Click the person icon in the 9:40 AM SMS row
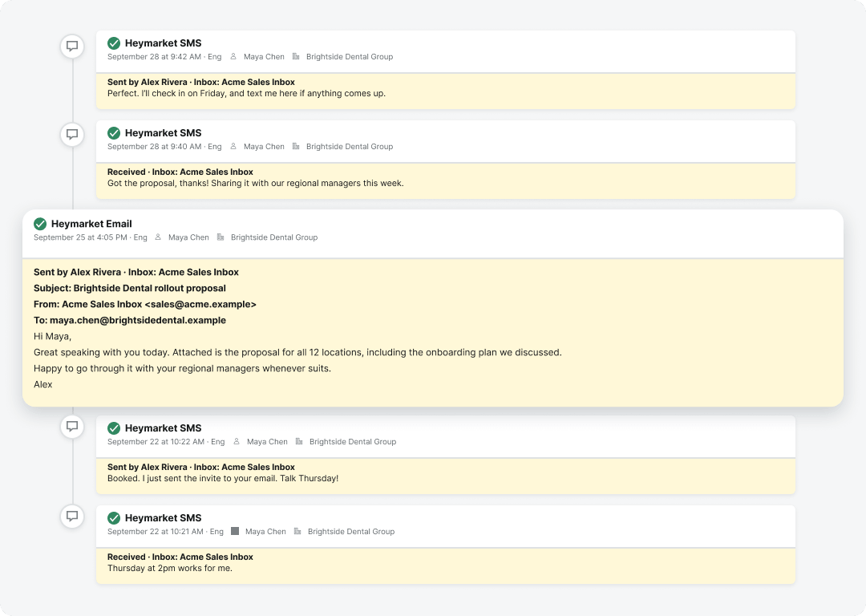This screenshot has width=866, height=616. point(233,147)
